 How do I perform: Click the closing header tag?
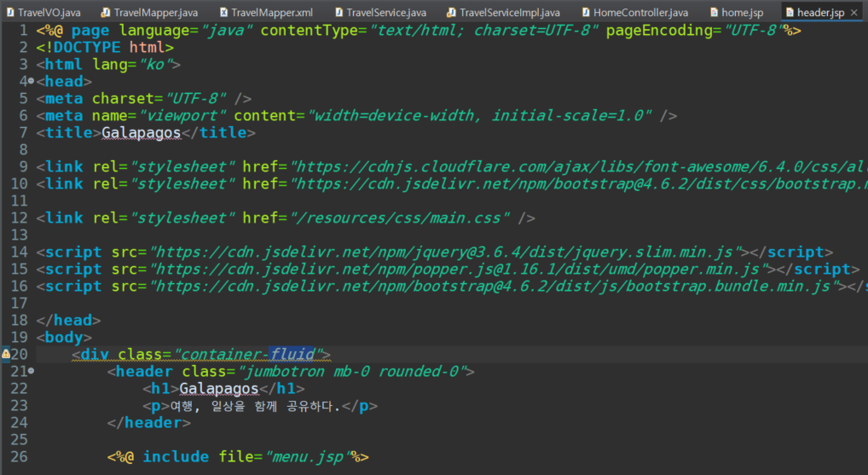[149, 422]
